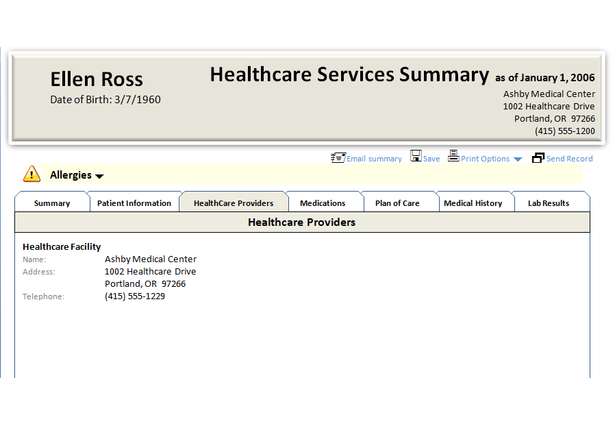The image size is (615, 424).
Task: Click Date of Birth: 3/7/1960 text
Action: click(x=105, y=100)
